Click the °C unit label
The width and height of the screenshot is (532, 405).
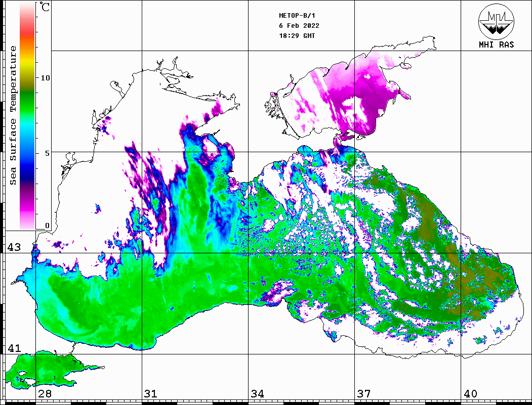(45, 7)
